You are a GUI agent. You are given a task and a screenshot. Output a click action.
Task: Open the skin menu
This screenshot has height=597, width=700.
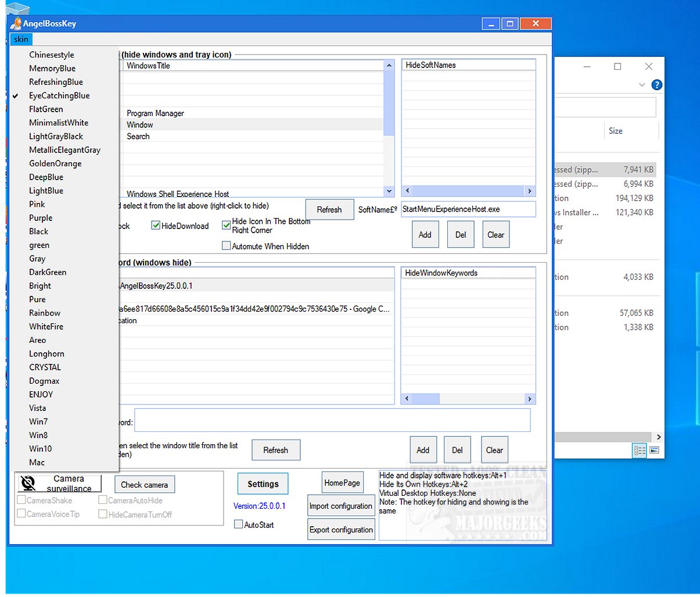point(21,40)
